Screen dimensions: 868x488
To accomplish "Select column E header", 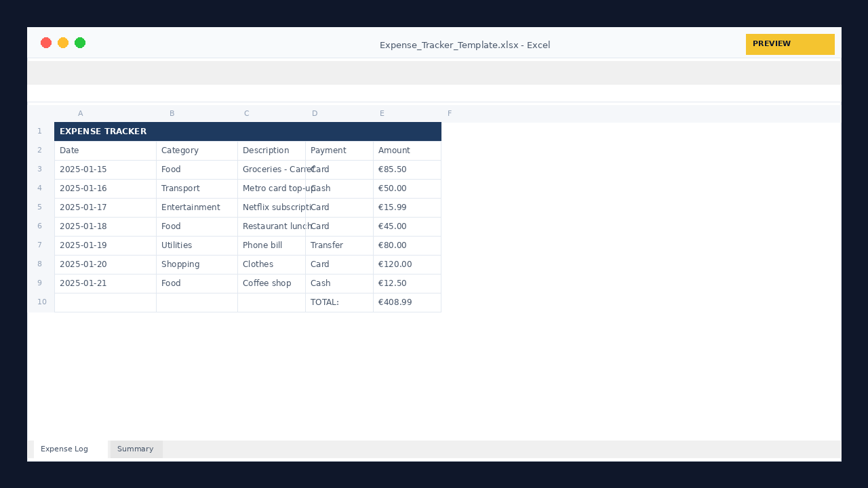I will point(382,113).
